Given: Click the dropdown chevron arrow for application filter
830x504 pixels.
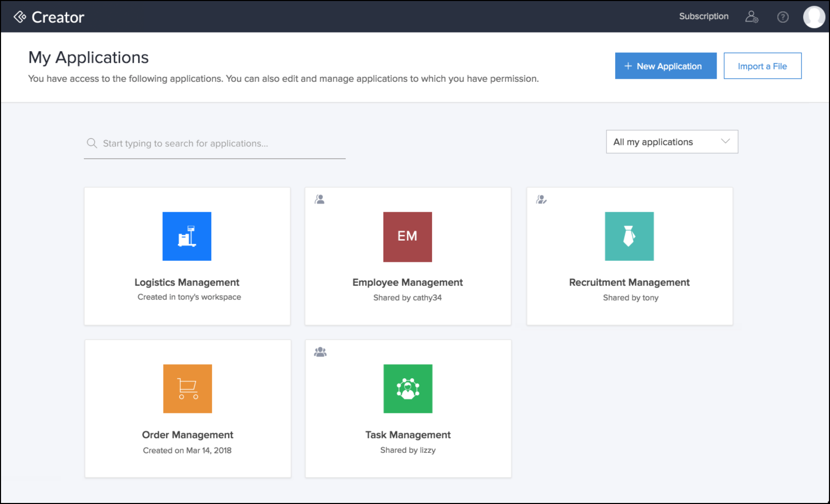Looking at the screenshot, I should point(725,141).
